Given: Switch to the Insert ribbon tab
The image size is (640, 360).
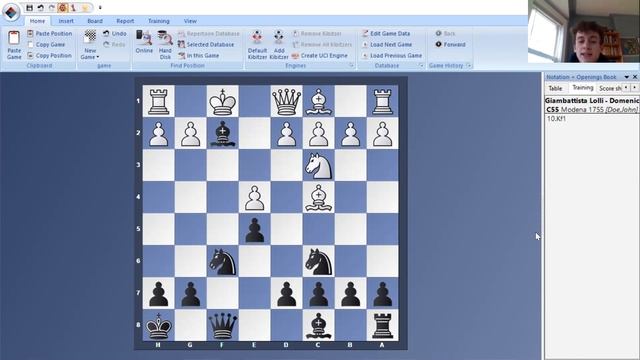Looking at the screenshot, I should tap(66, 21).
